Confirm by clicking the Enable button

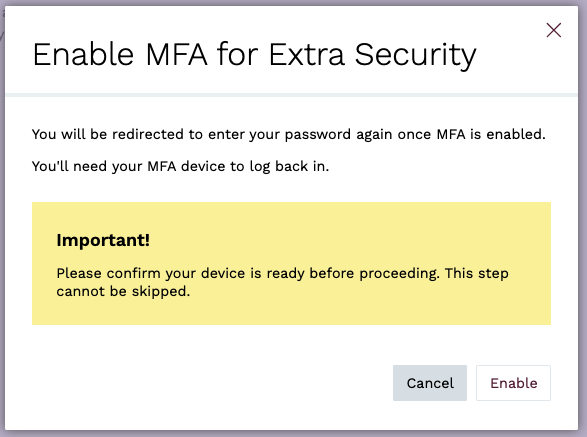[513, 383]
